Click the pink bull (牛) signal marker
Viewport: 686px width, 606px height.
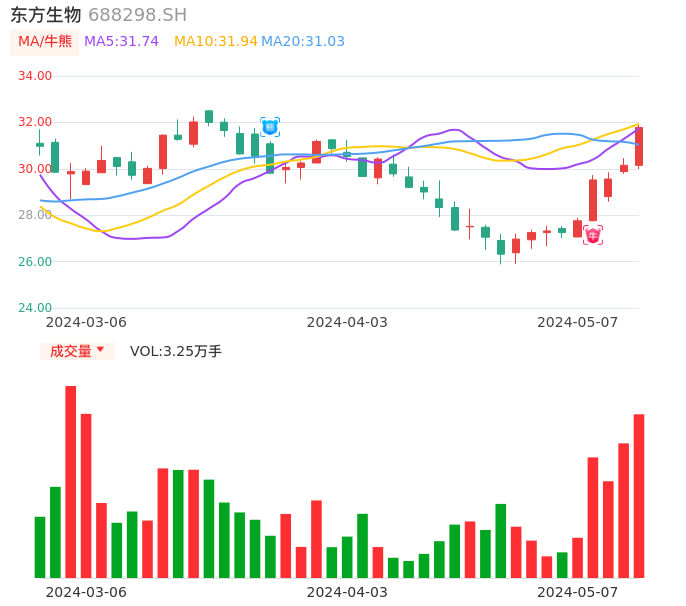[593, 236]
